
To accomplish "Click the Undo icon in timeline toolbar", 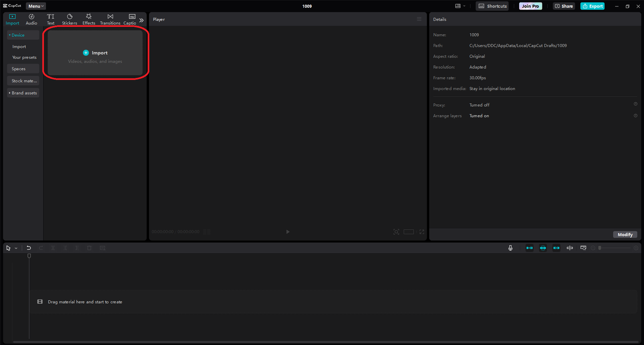I will [29, 248].
